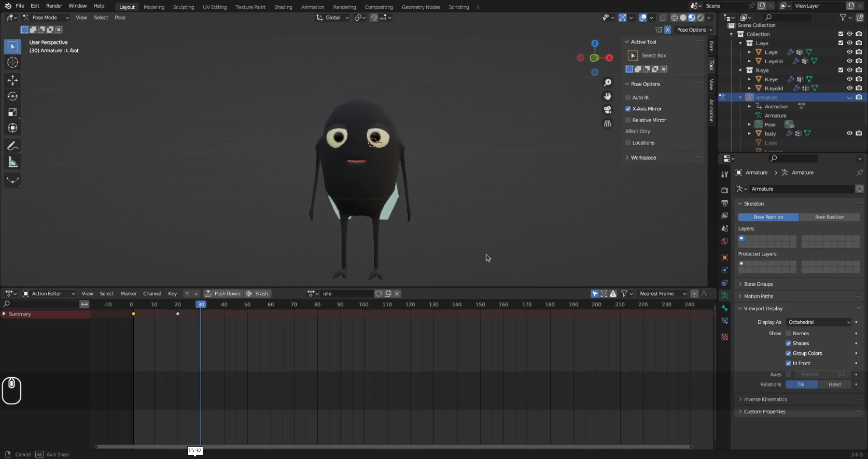Click the horizontal timeline scrollbar
The height and width of the screenshot is (459, 868).
click(x=393, y=447)
